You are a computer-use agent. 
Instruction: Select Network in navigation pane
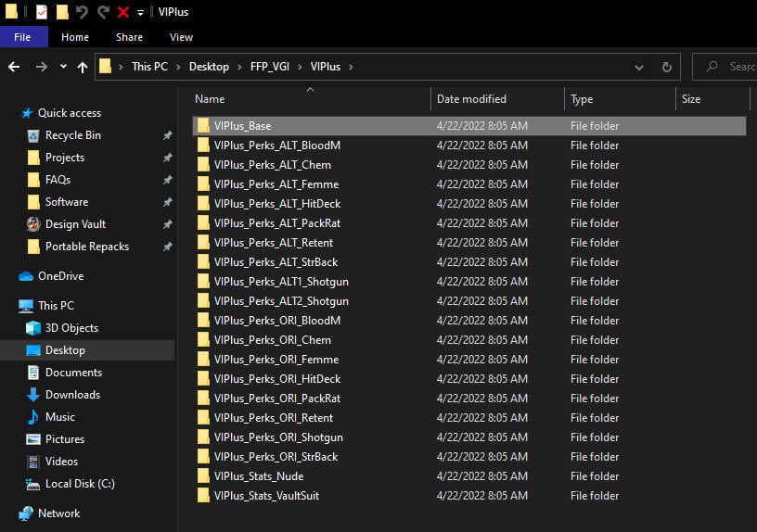pos(58,513)
